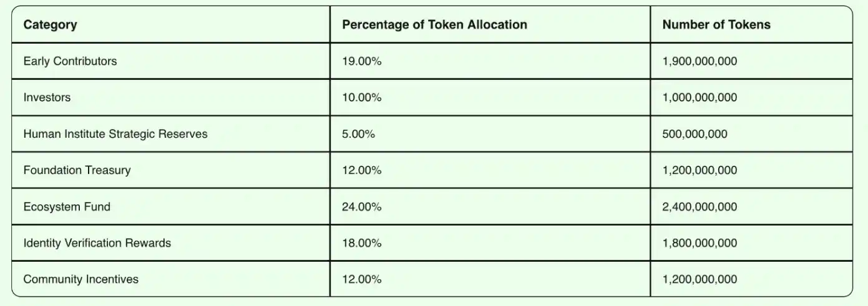
Task: Click Identity Verification Rewards cell
Action: coord(97,243)
